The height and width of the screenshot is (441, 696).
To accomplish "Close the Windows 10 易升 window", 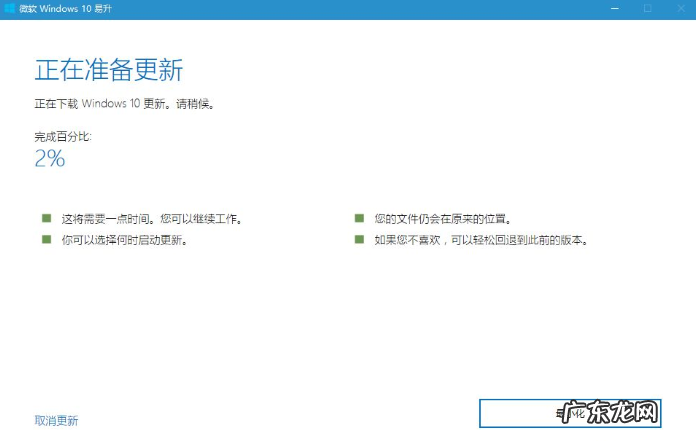I will point(681,8).
